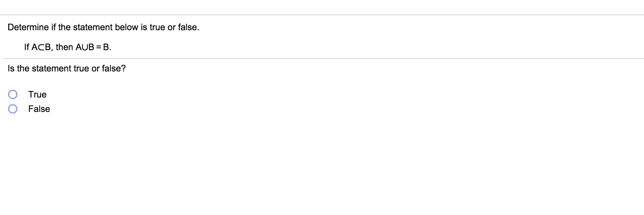644x215 pixels.
Task: Click the divider line below the statement
Action: (323, 59)
